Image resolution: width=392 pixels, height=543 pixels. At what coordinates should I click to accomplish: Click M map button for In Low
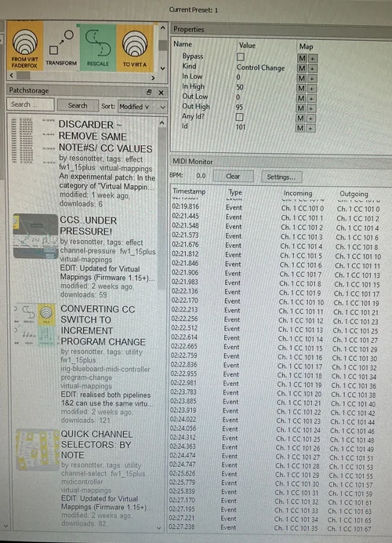[x=302, y=78]
